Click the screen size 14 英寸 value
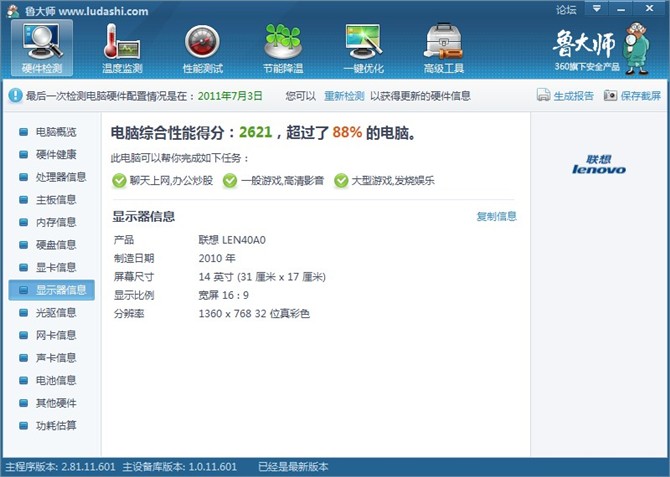This screenshot has height=477, width=670. (x=262, y=277)
